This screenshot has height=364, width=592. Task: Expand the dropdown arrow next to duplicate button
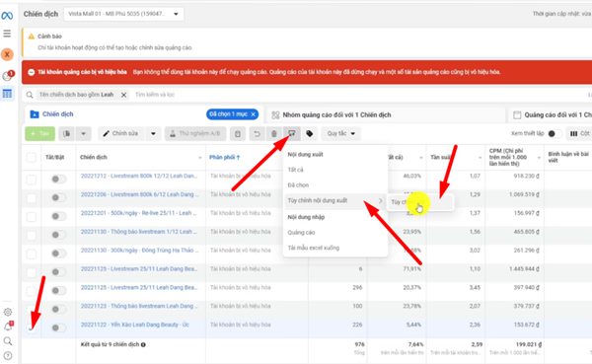(84, 134)
